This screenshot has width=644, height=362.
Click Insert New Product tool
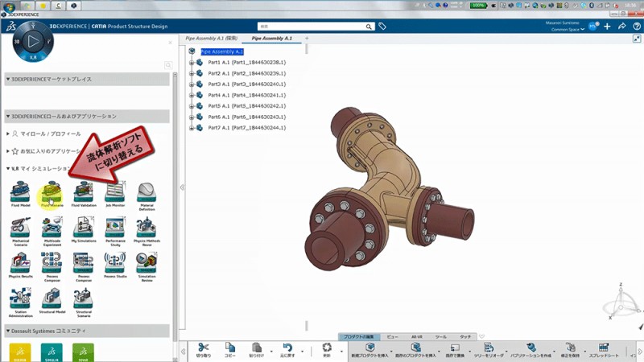click(369, 350)
